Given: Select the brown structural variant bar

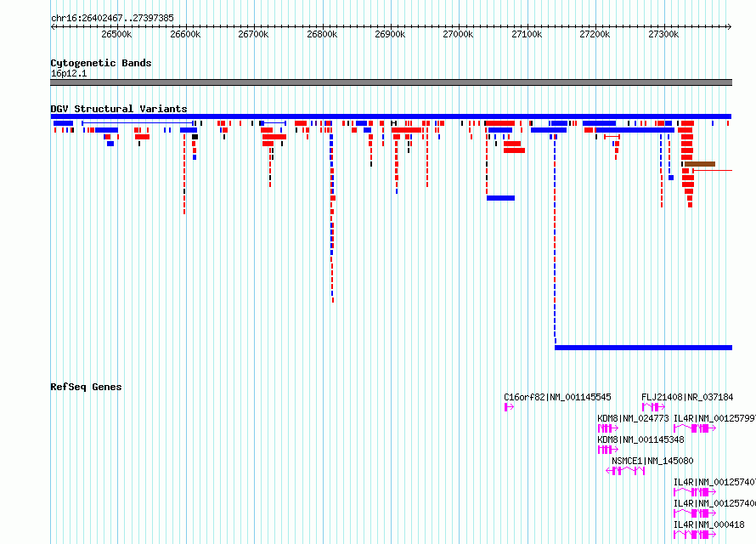Looking at the screenshot, I should [700, 164].
